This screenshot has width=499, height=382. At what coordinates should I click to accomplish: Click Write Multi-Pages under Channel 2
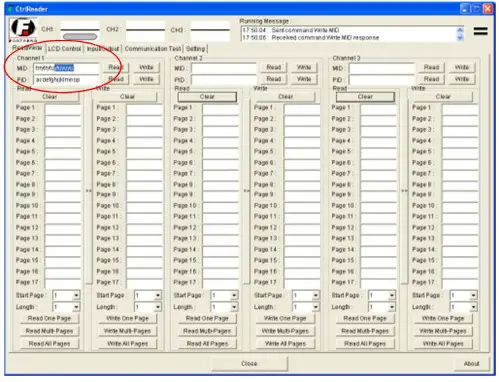tap(285, 331)
